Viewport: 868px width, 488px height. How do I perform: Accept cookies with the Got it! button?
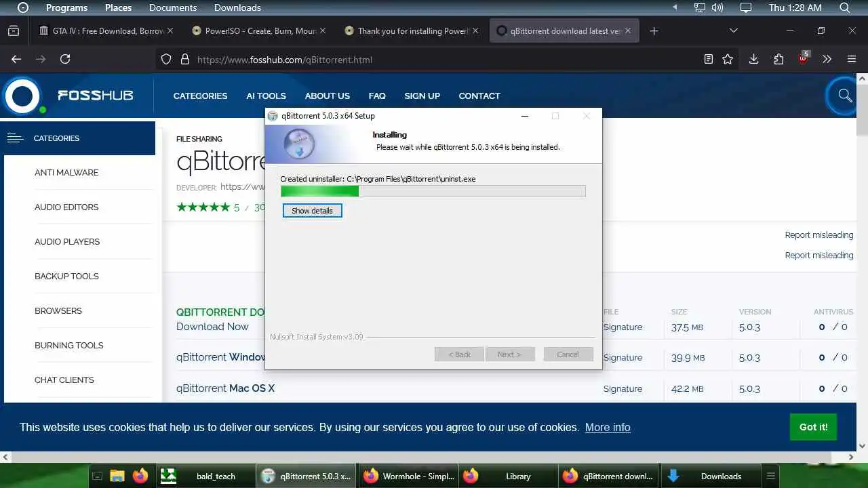[x=813, y=427]
